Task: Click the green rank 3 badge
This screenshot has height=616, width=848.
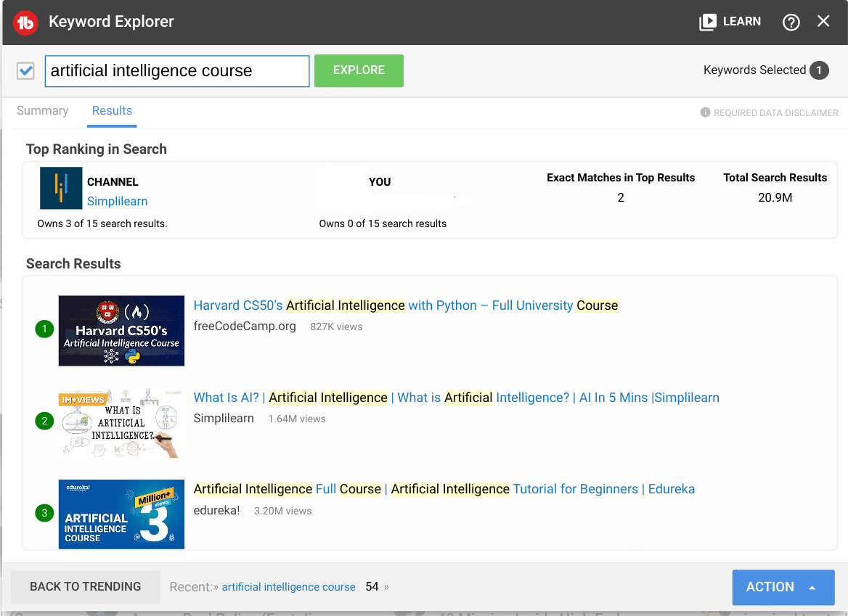Action: point(44,513)
